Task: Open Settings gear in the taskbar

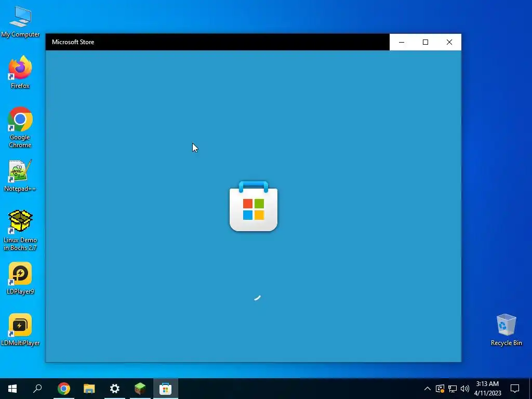Action: (115, 389)
